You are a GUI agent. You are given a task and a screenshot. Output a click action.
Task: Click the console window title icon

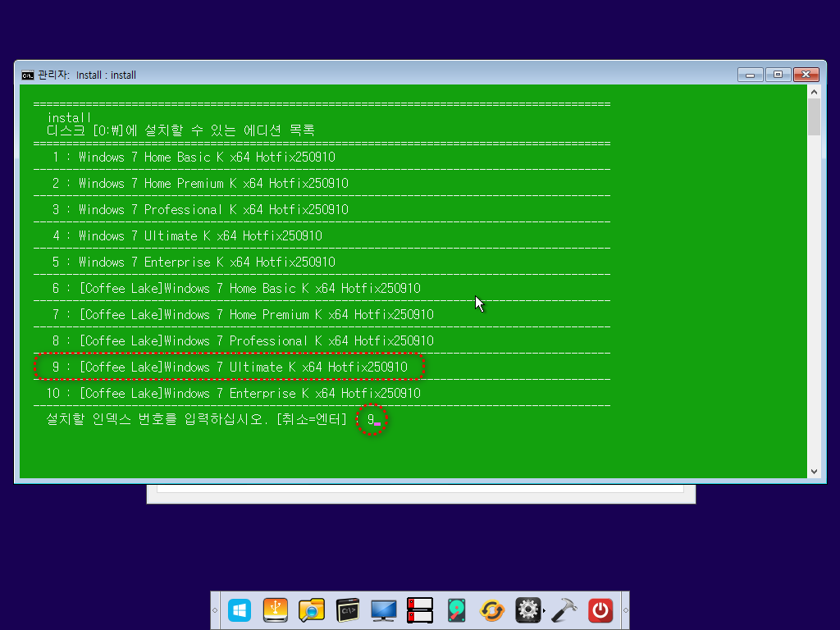[x=27, y=75]
